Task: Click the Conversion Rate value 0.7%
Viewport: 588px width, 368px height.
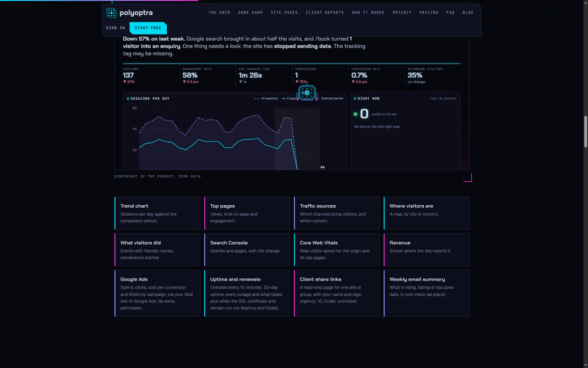Action: click(x=359, y=75)
